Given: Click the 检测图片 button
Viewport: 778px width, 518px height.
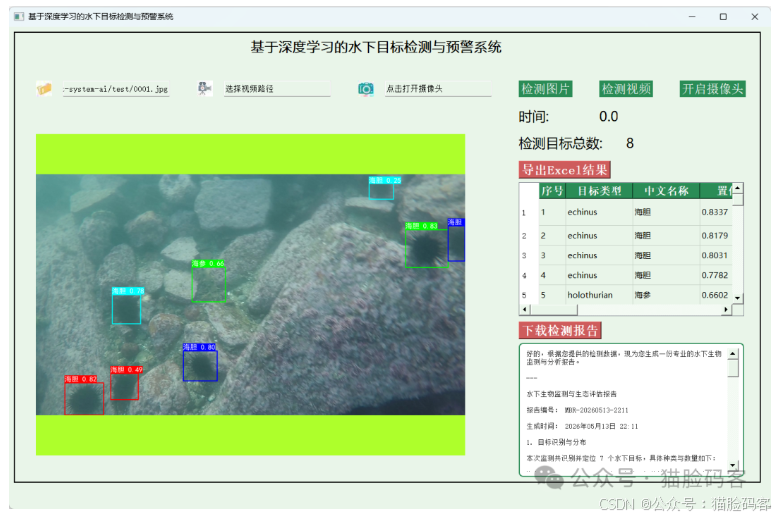Looking at the screenshot, I should (x=545, y=89).
